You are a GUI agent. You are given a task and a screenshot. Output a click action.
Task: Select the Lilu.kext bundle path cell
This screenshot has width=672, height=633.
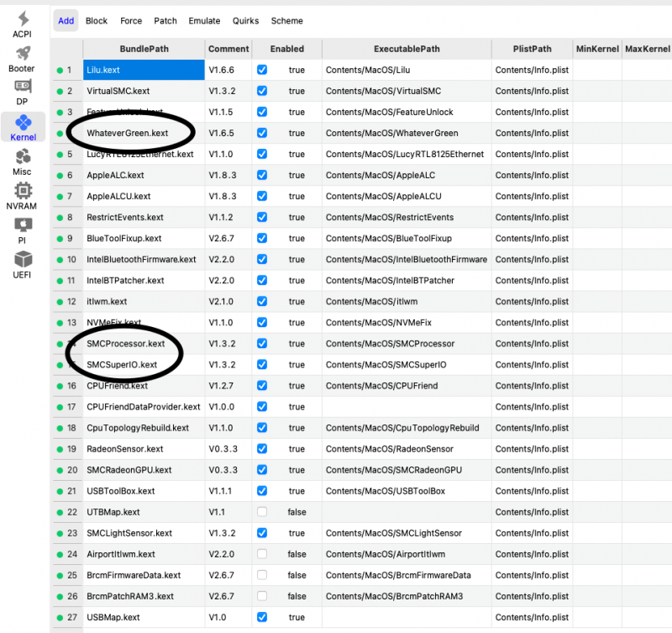click(x=144, y=70)
